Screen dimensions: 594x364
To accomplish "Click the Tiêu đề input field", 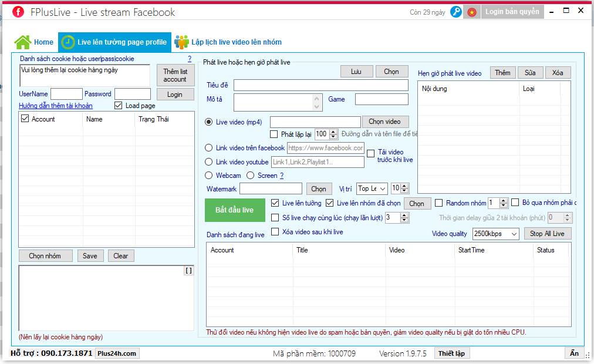I will [x=321, y=85].
